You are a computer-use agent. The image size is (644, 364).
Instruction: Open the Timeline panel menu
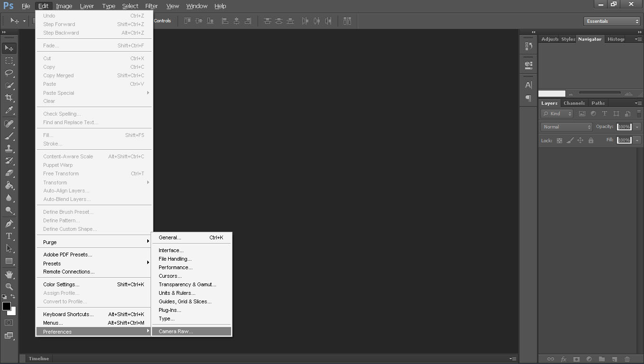point(512,359)
